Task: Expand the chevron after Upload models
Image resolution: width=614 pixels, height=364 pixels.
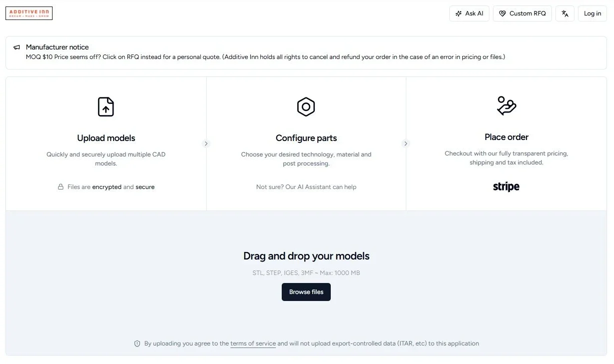Action: (x=206, y=143)
